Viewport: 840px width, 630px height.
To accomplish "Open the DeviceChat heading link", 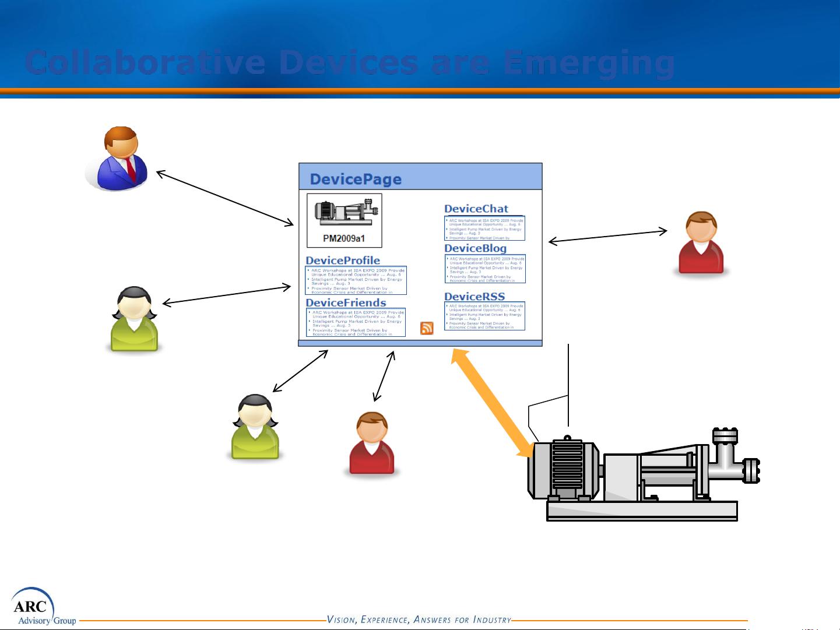I will click(x=476, y=209).
